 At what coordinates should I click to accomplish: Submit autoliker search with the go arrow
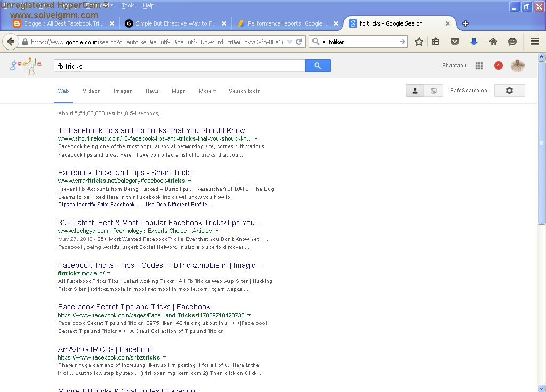[402, 42]
